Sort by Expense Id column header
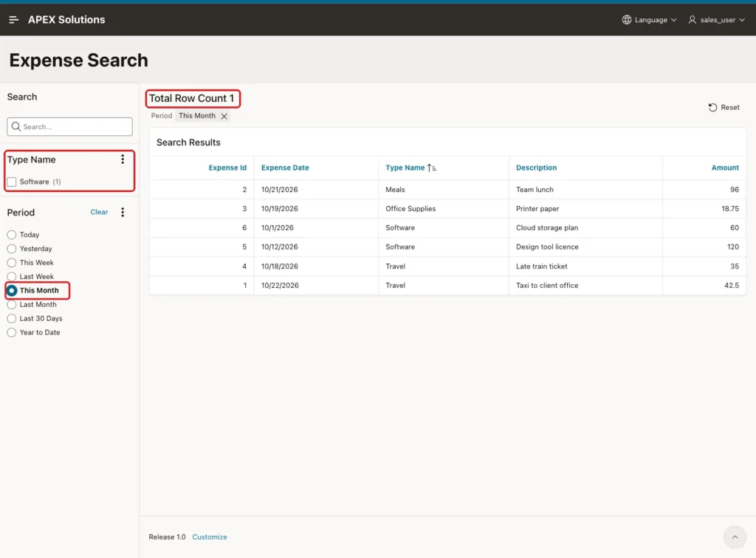756x558 pixels. click(x=227, y=168)
